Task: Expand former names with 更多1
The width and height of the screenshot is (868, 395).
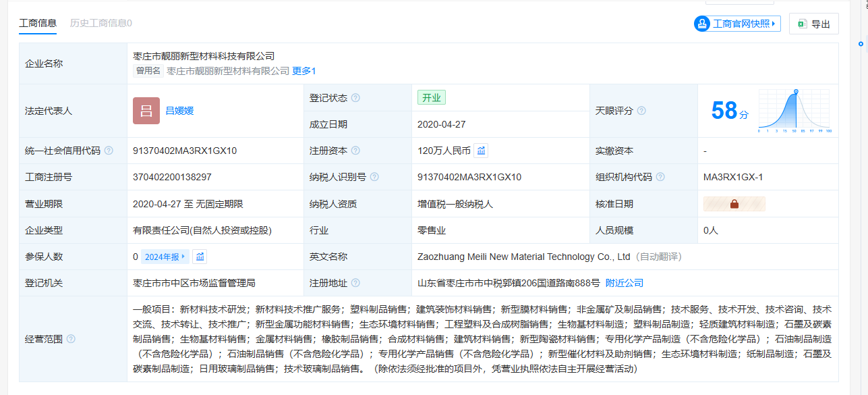Action: tap(303, 71)
